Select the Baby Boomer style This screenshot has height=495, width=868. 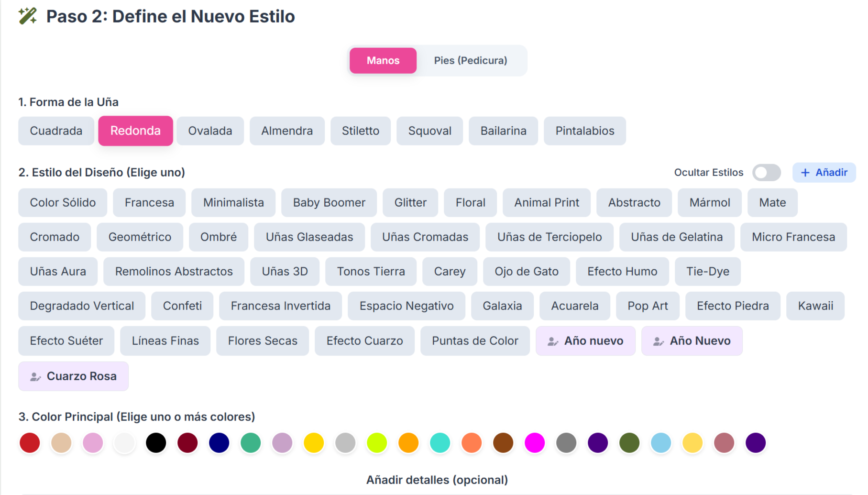[329, 202]
